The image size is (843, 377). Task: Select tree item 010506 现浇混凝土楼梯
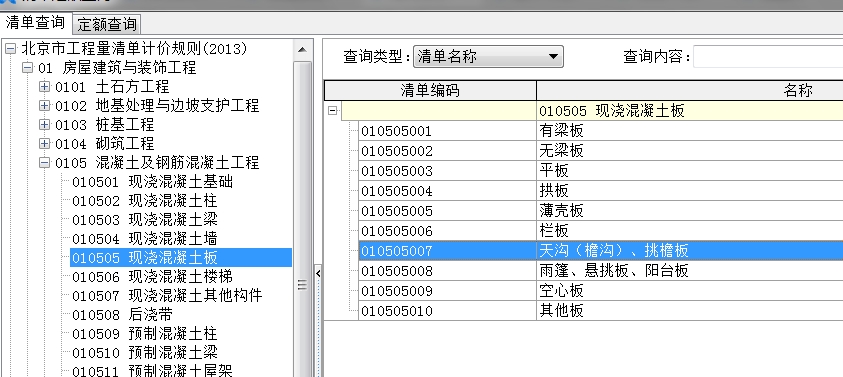click(x=152, y=276)
